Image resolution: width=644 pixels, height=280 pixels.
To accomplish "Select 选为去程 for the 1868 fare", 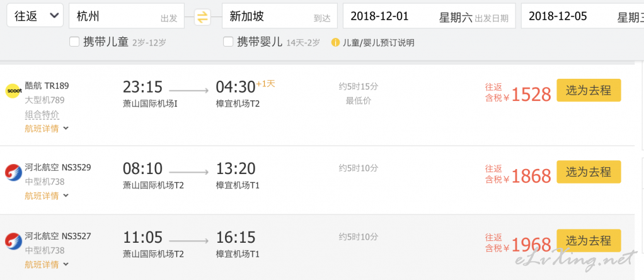I will (x=589, y=172).
